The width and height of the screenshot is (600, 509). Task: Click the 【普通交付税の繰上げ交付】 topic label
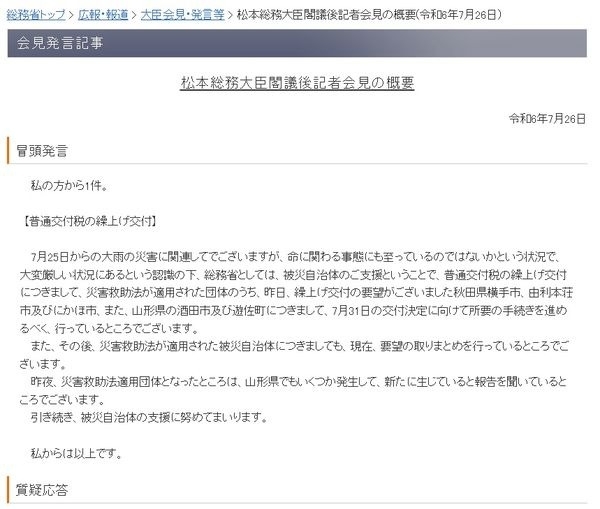pyautogui.click(x=89, y=221)
